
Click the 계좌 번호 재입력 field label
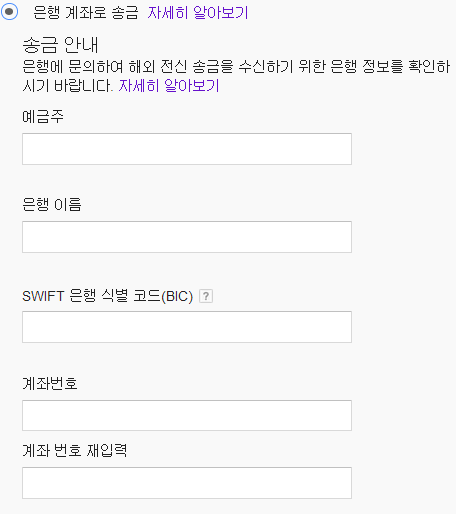[x=74, y=450]
